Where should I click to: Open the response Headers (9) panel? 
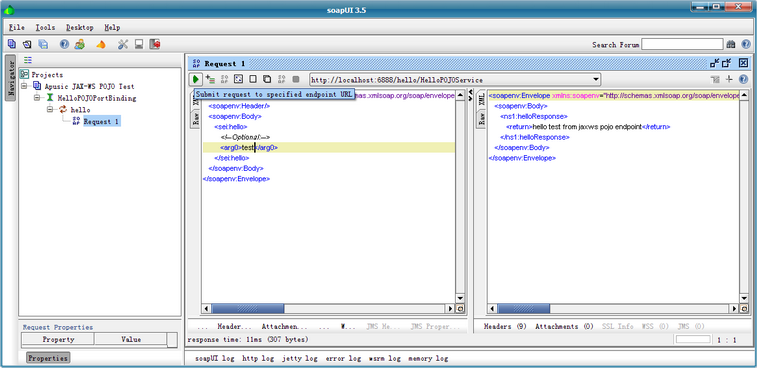tap(505, 326)
